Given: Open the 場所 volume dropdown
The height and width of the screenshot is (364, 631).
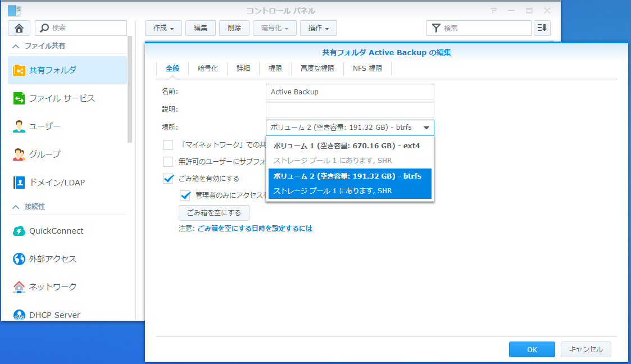Looking at the screenshot, I should 426,128.
